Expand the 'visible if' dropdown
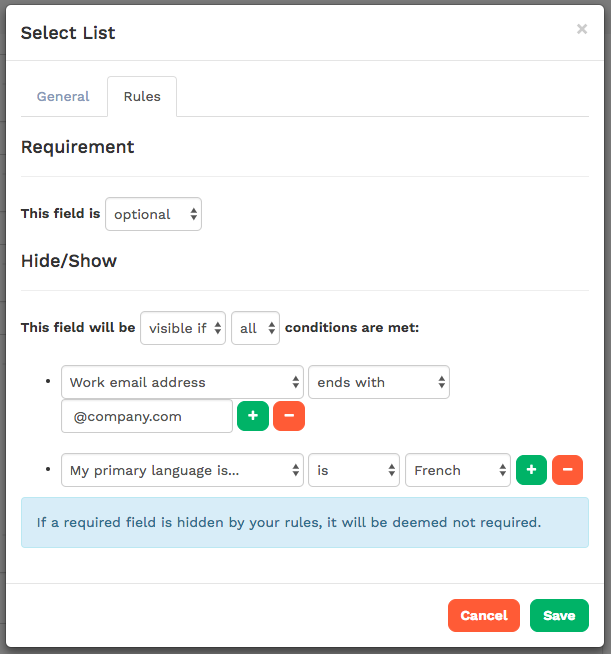 pyautogui.click(x=183, y=328)
